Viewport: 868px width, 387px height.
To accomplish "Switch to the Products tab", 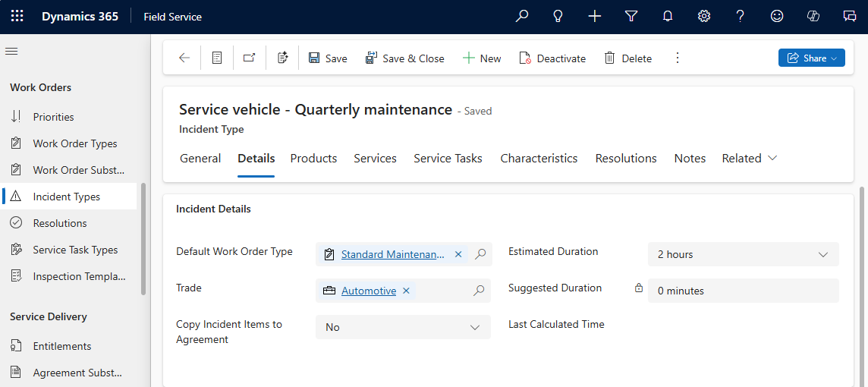I will [x=313, y=159].
